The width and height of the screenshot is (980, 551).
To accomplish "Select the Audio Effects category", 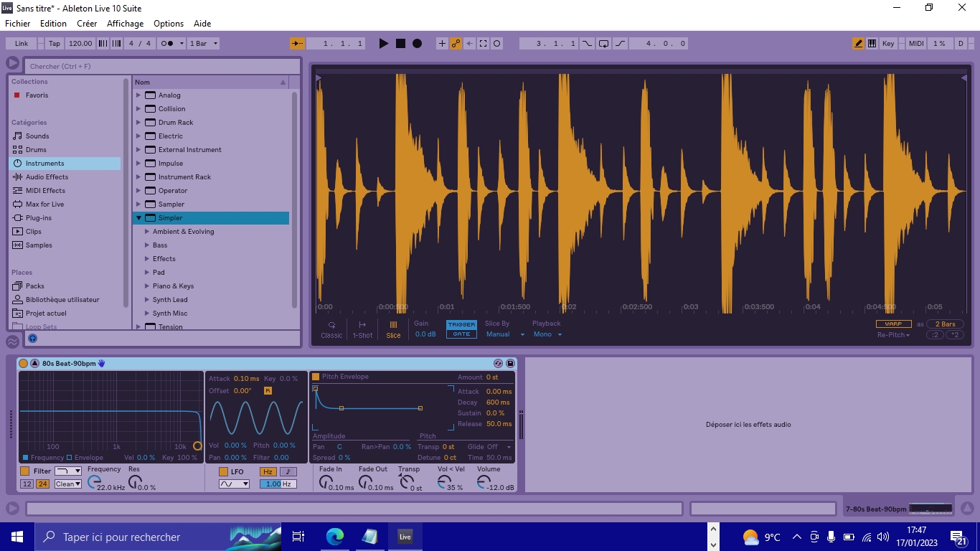I will tap(65, 177).
